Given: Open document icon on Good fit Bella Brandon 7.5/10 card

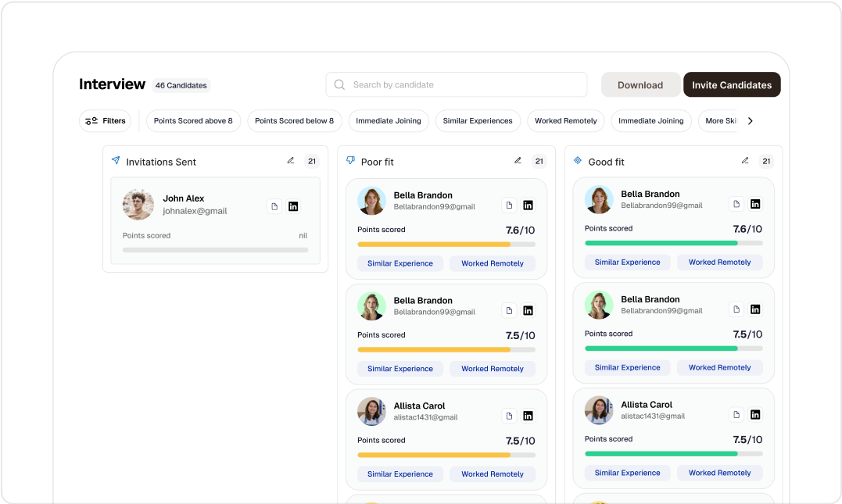Looking at the screenshot, I should [736, 309].
